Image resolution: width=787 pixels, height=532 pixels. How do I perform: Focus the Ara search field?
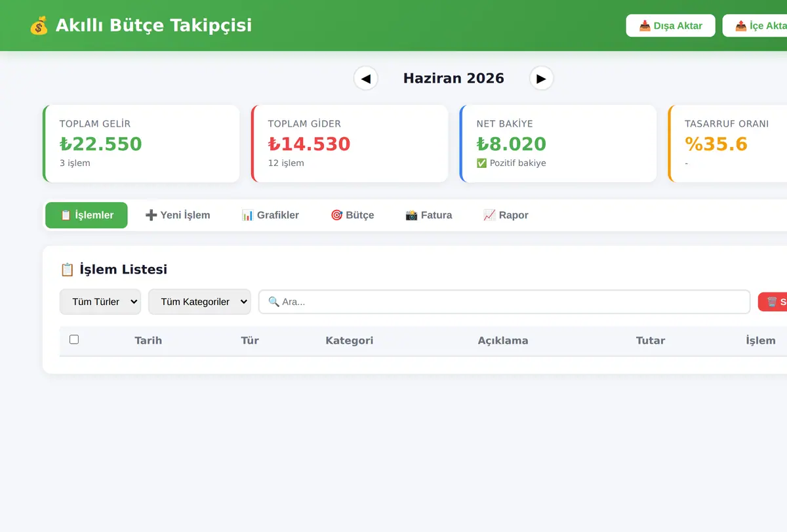click(504, 302)
